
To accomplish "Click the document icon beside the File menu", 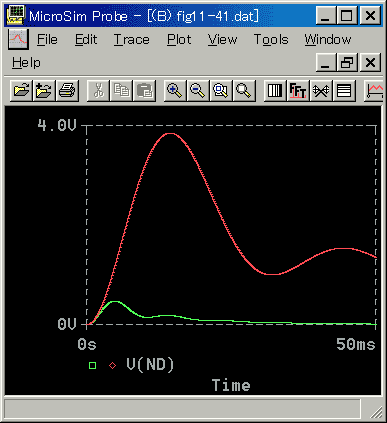I will point(18,39).
